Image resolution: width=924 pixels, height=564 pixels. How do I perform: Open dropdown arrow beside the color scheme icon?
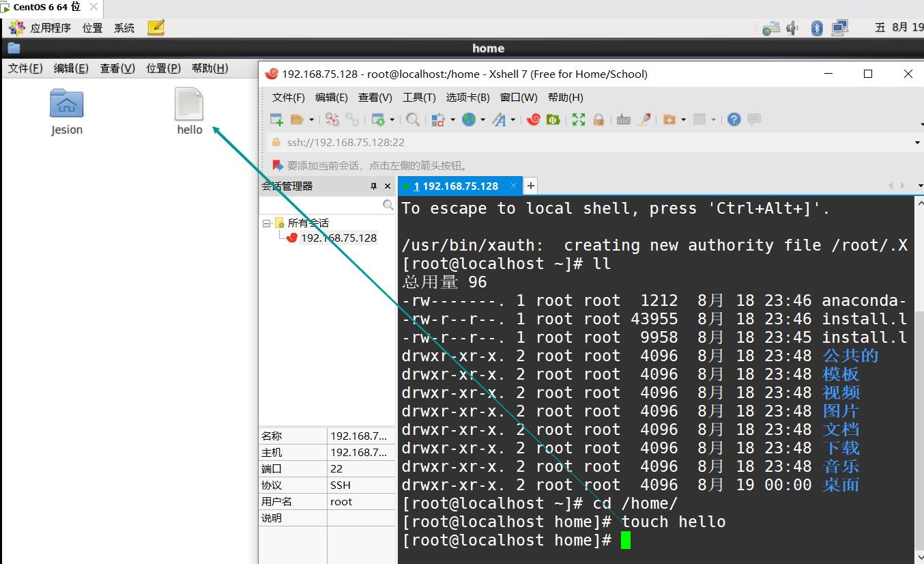452,119
